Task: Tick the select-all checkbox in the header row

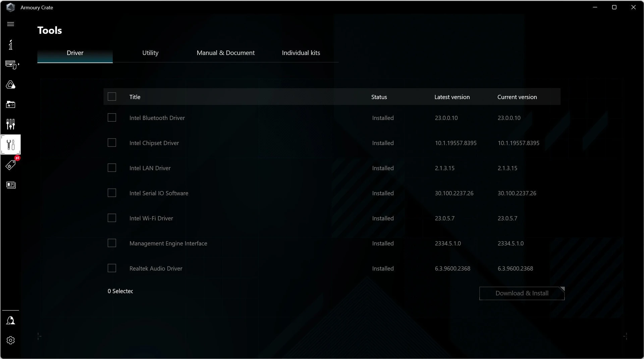Action: coord(112,97)
